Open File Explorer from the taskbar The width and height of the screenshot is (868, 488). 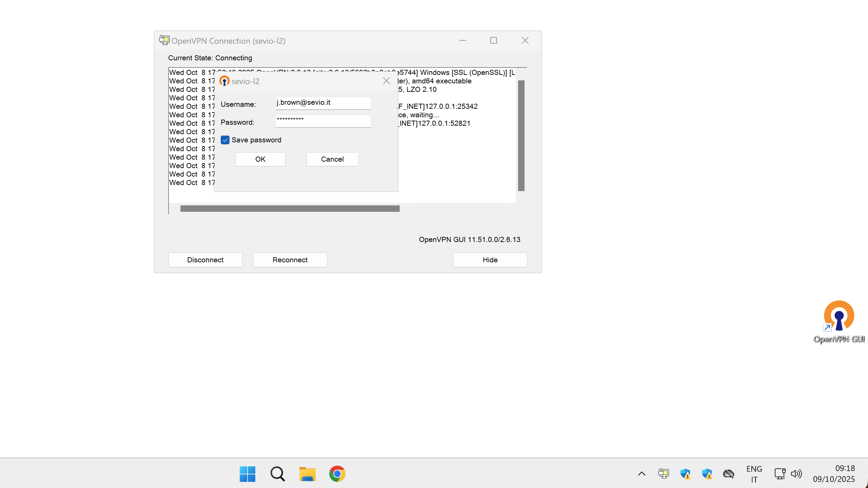307,473
